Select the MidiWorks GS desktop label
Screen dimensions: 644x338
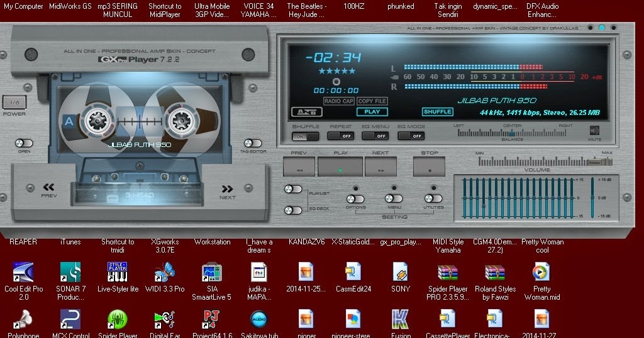coord(70,6)
